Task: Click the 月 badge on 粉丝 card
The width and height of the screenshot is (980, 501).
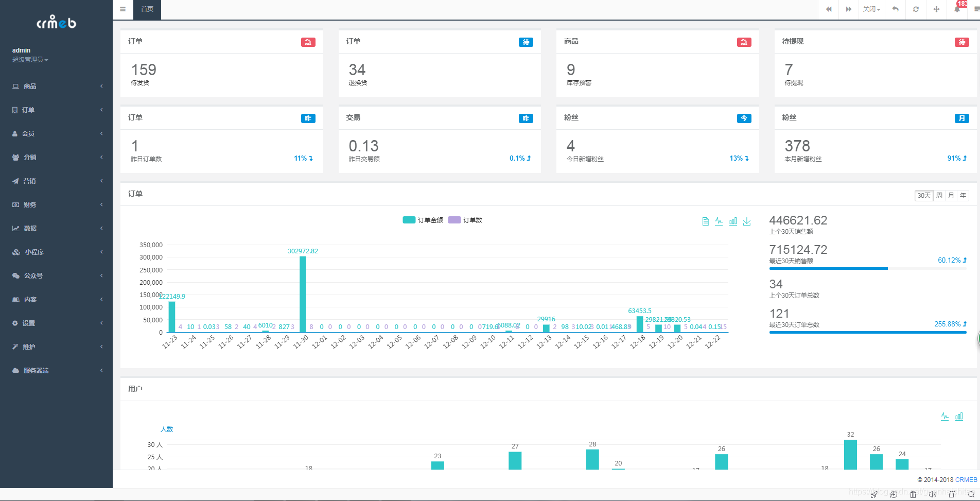Action: [x=962, y=118]
